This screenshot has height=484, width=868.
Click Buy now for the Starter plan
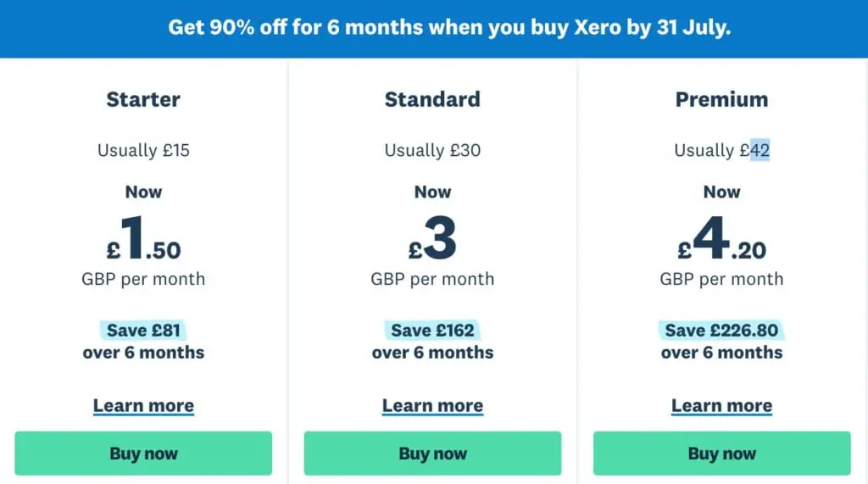[143, 453]
